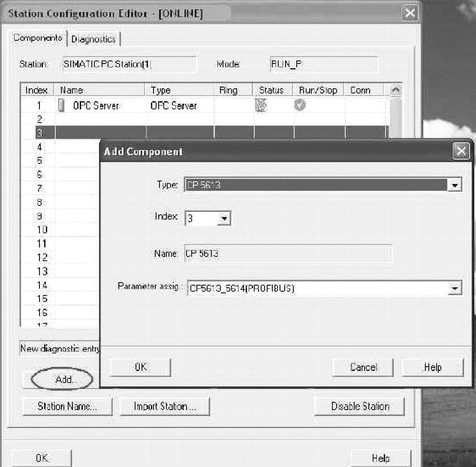This screenshot has height=467, width=476.
Task: Click the Station Name... button
Action: pyautogui.click(x=67, y=406)
